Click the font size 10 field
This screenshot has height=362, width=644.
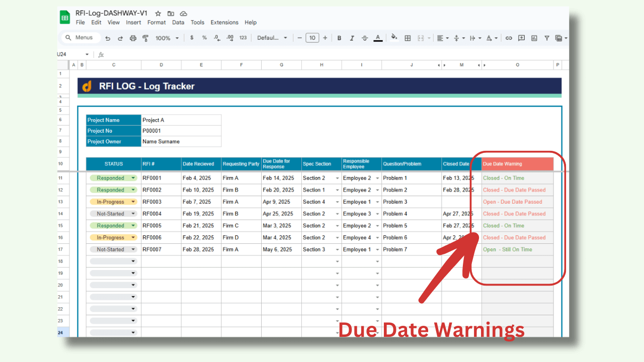[x=312, y=38]
